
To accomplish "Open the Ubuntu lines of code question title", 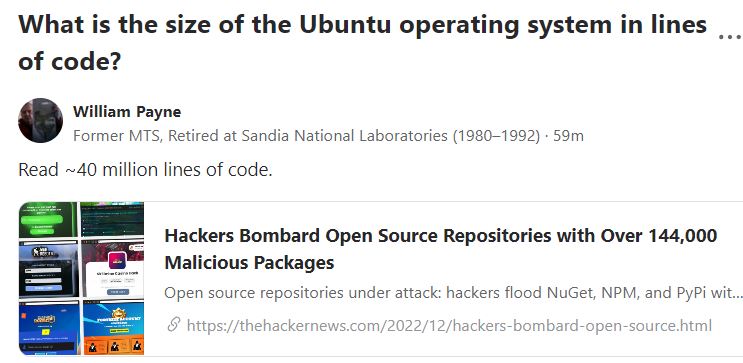I will point(362,43).
